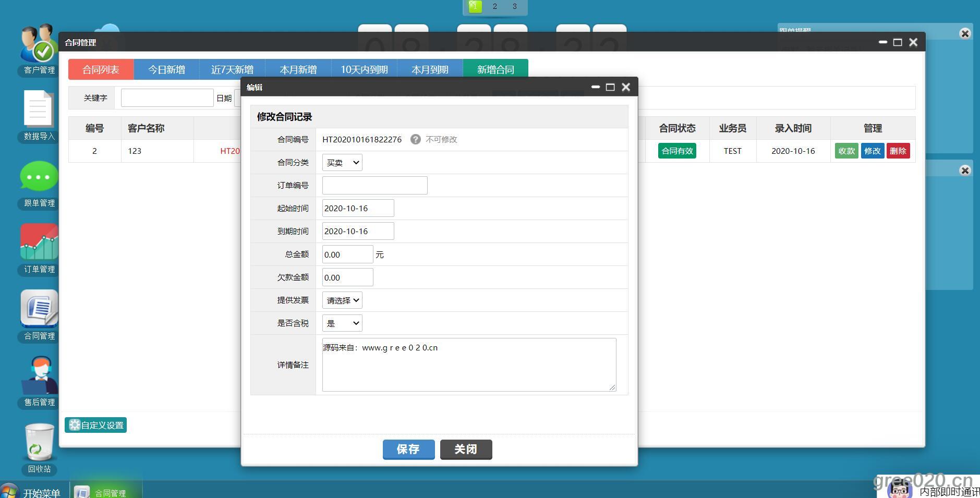Click the help icon beside 合同编号
This screenshot has width=980, height=498.
(415, 139)
